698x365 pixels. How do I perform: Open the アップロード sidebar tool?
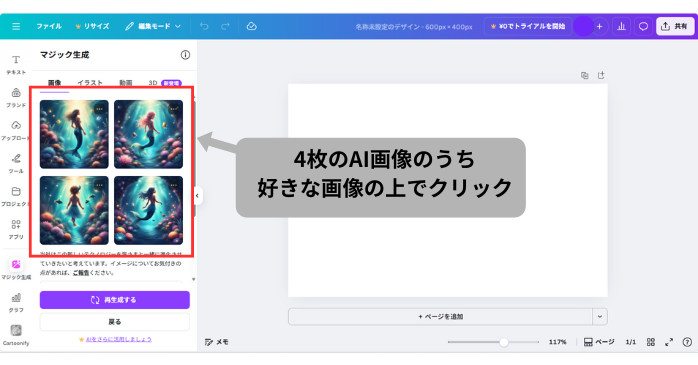click(x=16, y=130)
